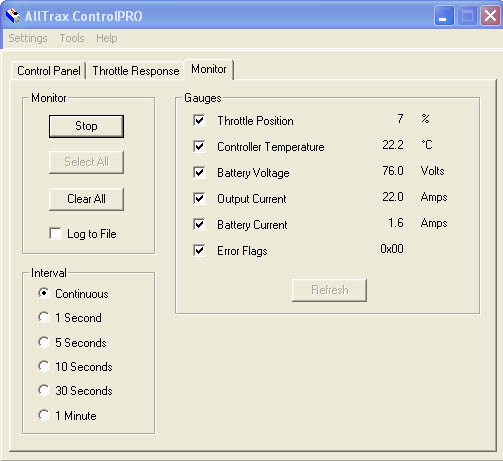Screen dimensions: 503x461
Task: Minimize the AllTrax ControlPRO window
Action: pyautogui.click(x=444, y=16)
